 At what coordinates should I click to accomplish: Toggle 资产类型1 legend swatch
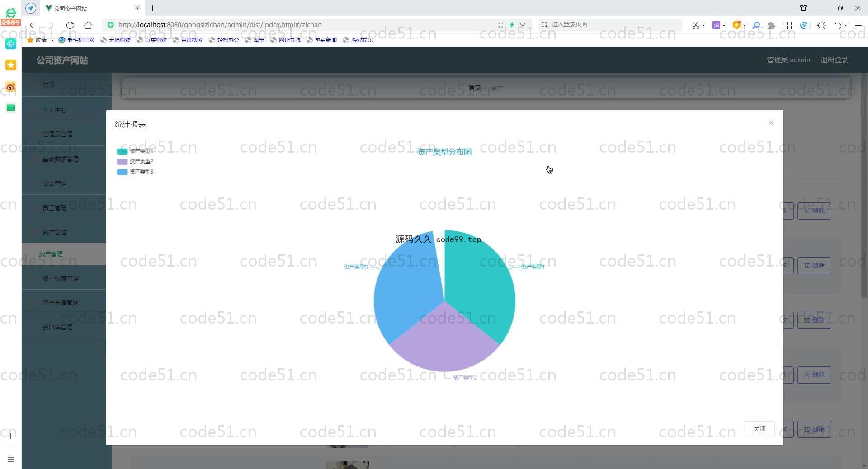point(122,151)
